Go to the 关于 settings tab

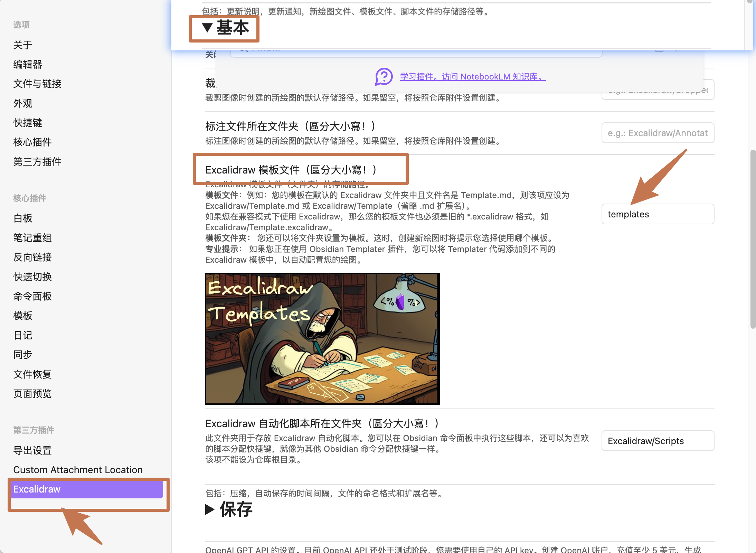coord(23,45)
